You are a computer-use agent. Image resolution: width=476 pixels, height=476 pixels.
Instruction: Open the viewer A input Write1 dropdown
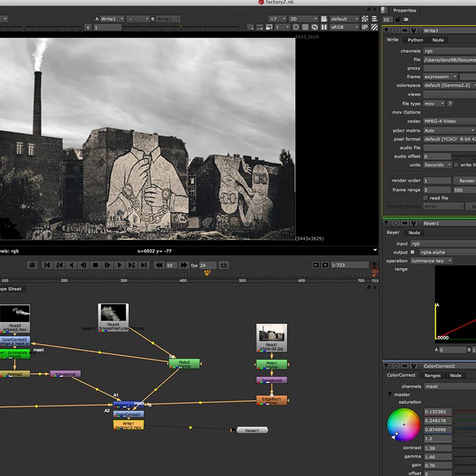(112, 19)
